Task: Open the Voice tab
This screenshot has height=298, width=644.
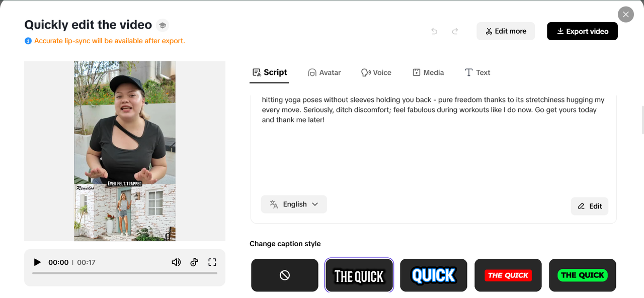Action: (376, 72)
